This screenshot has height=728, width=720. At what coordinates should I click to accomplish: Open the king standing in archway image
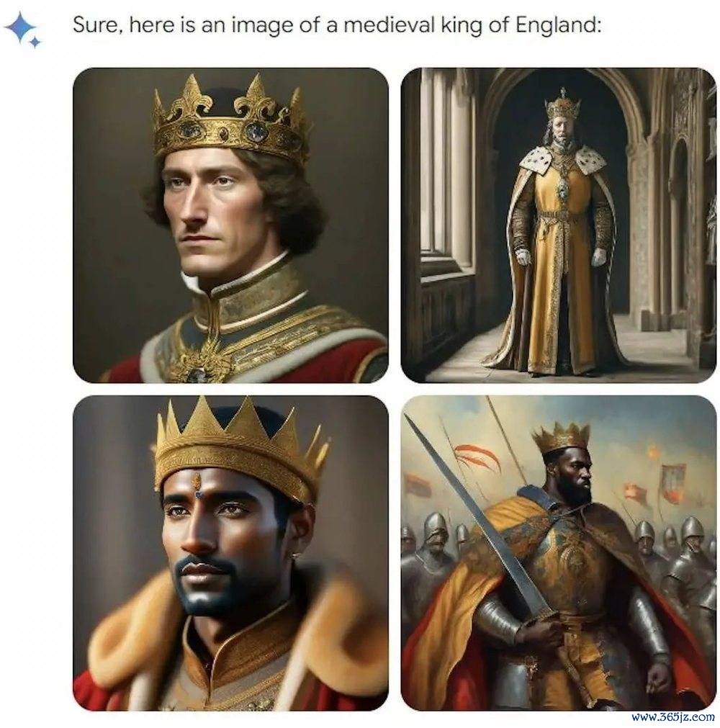[559, 225]
